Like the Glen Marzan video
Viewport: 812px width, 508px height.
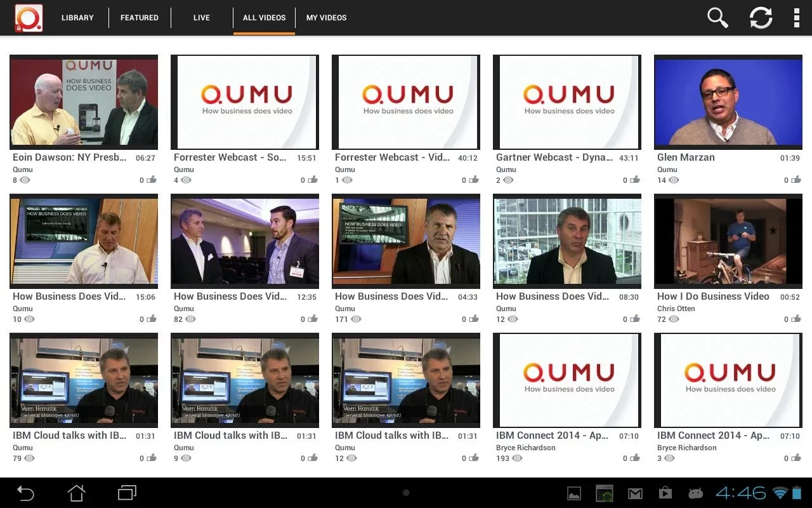[x=796, y=180]
